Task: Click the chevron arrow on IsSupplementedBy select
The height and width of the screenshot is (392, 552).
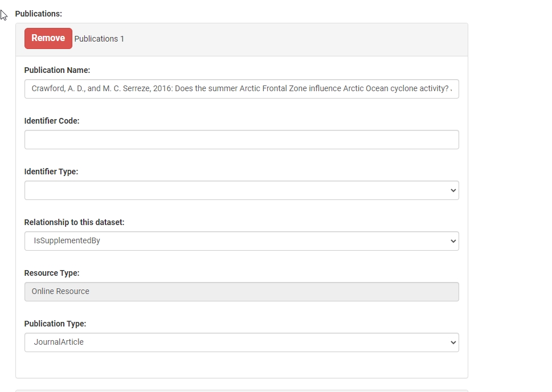Action: (453, 241)
